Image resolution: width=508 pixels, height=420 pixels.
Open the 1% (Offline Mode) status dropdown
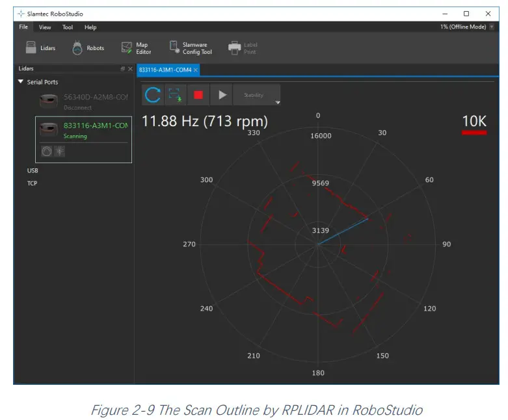click(492, 27)
